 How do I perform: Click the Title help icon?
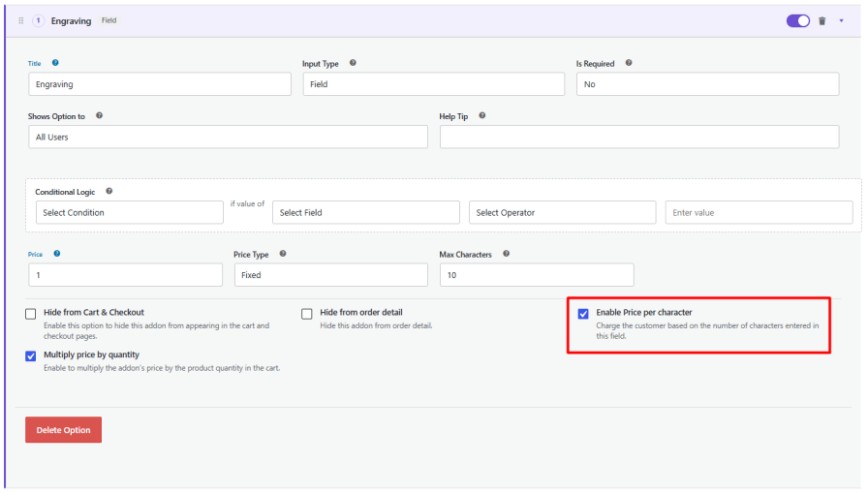(55, 63)
